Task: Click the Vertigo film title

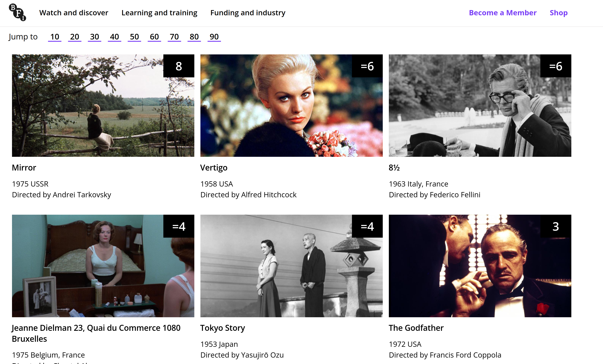Action: [x=214, y=168]
